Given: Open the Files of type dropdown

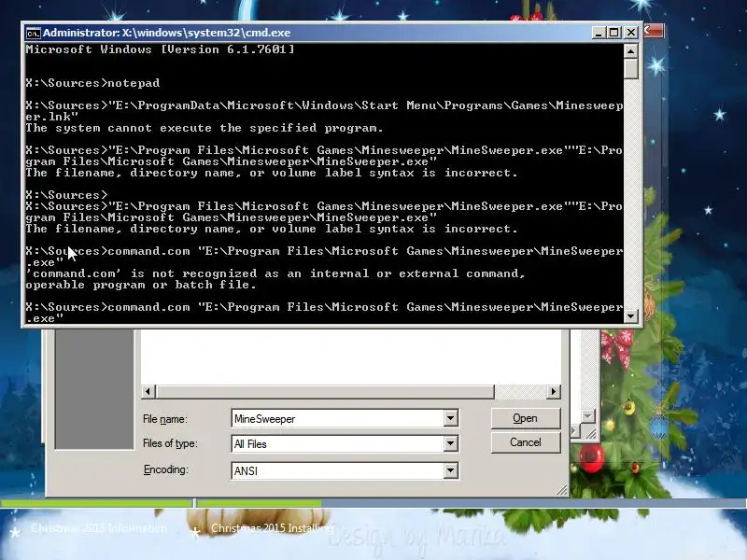Looking at the screenshot, I should coord(450,444).
